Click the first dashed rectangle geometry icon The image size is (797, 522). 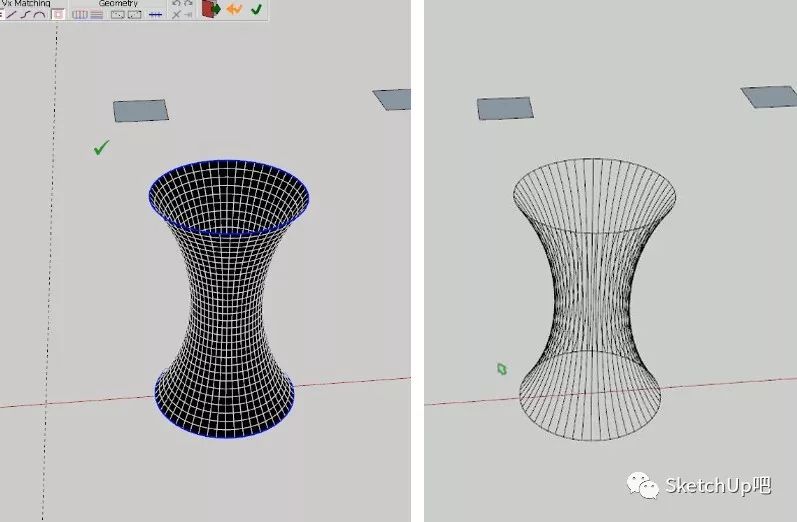point(117,15)
